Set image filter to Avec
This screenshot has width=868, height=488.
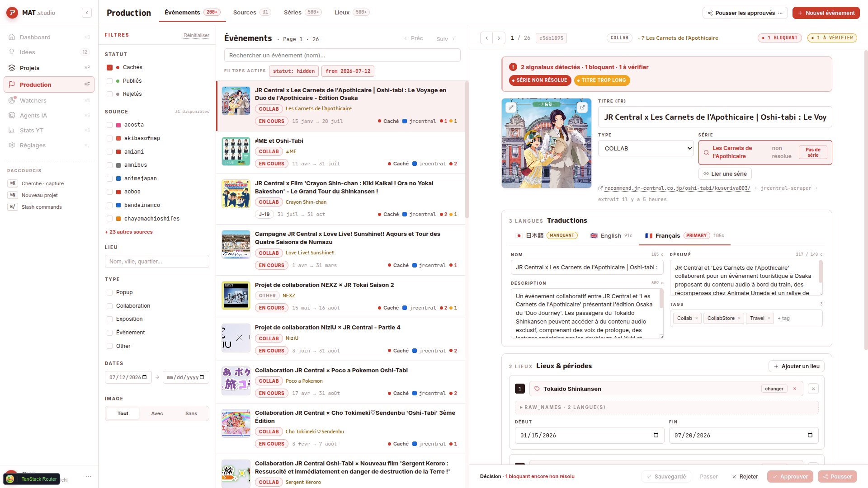coord(157,413)
